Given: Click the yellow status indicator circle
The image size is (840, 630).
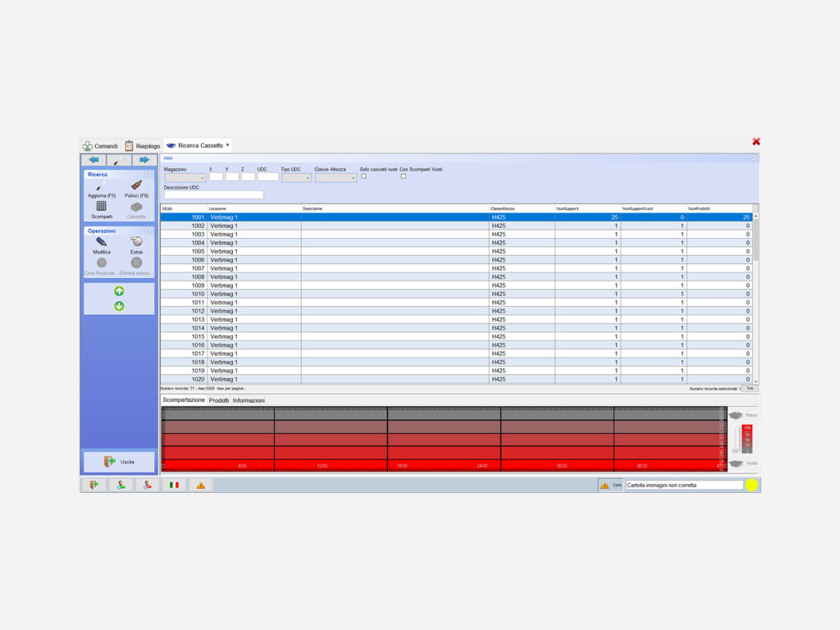Looking at the screenshot, I should click(751, 486).
